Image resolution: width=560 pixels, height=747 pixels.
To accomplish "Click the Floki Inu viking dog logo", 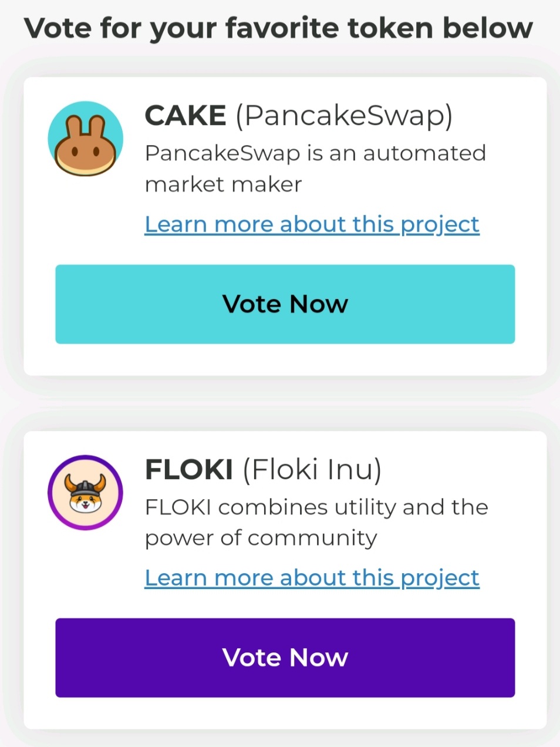I will [85, 493].
